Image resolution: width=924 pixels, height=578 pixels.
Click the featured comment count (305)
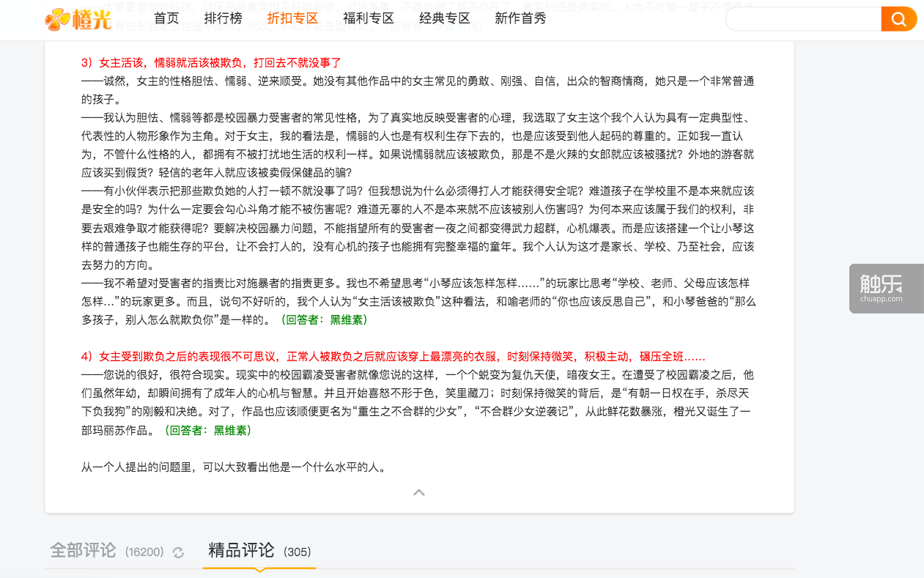[x=297, y=552]
